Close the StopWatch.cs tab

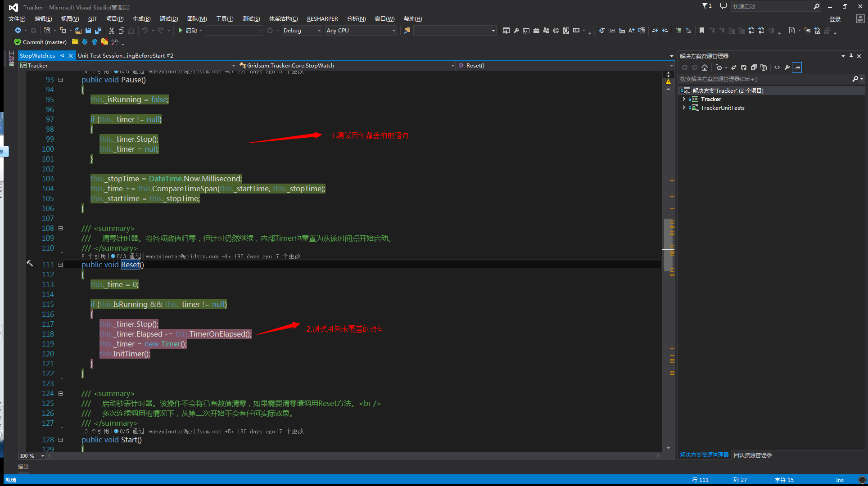[x=71, y=56]
